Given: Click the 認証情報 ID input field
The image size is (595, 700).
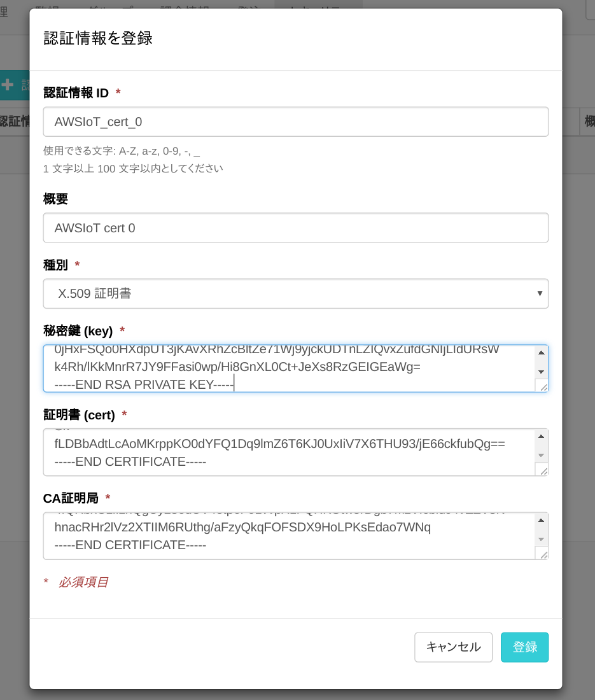Looking at the screenshot, I should tap(295, 122).
